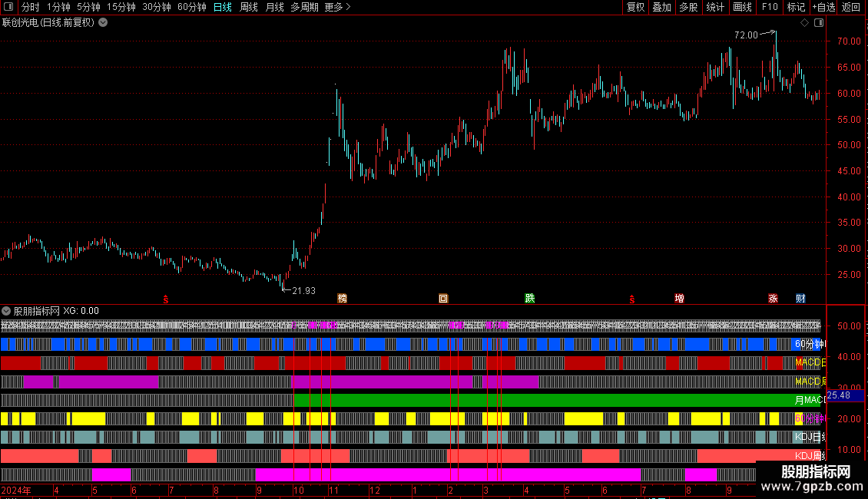Select the 5分钟 period
868x499 pixels.
88,7
